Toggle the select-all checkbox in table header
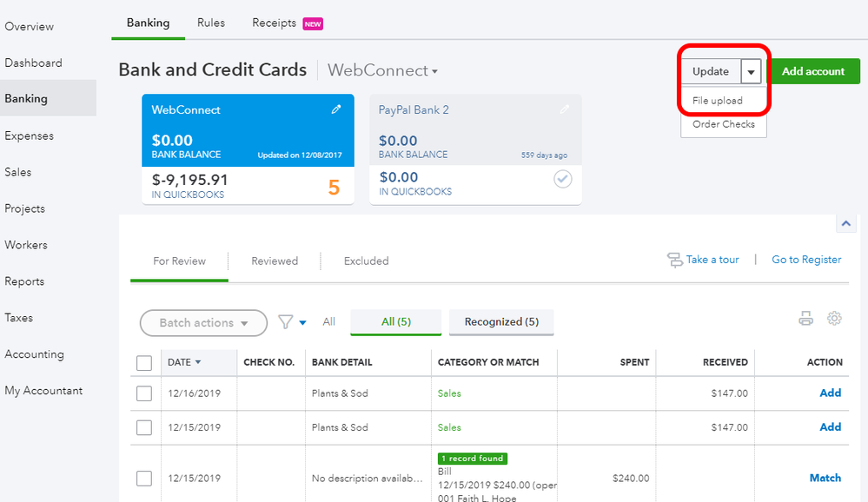The height and width of the screenshot is (502, 868). click(x=144, y=363)
